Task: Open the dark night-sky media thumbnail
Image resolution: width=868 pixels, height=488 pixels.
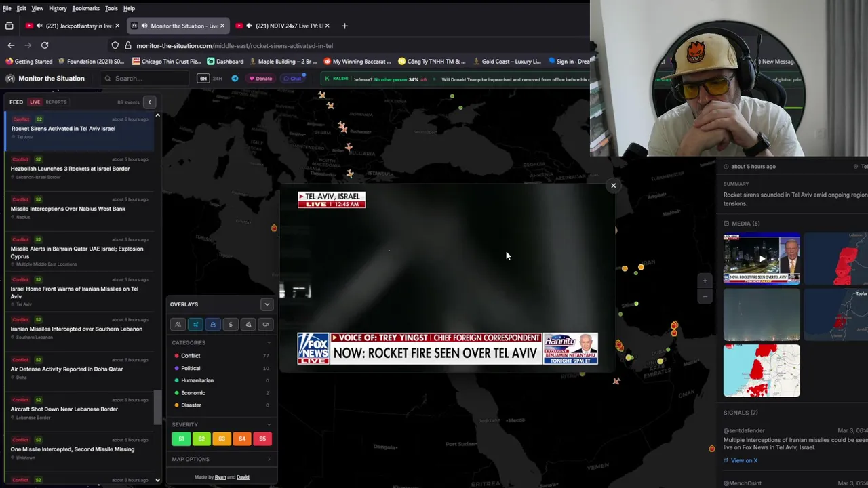Action: (x=762, y=314)
